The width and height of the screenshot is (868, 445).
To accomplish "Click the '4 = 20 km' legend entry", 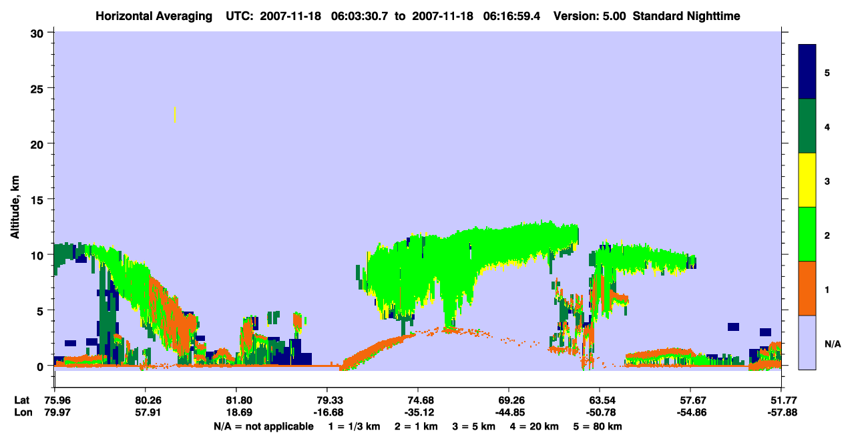I will 535,426.
